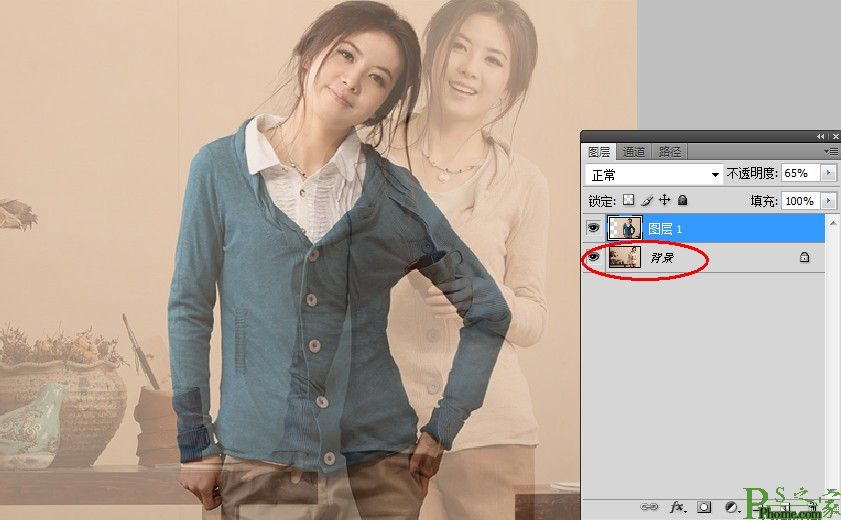841x520 pixels.
Task: Click the link layers icon
Action: point(649,507)
